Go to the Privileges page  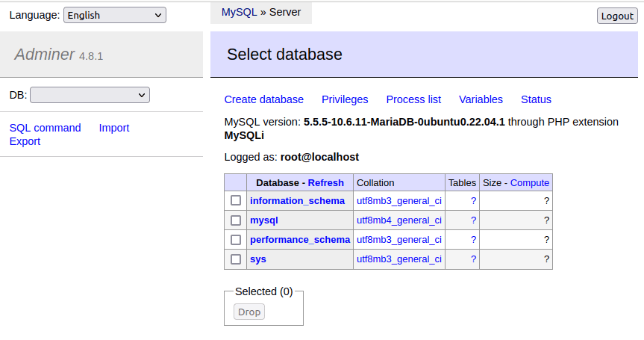[345, 99]
